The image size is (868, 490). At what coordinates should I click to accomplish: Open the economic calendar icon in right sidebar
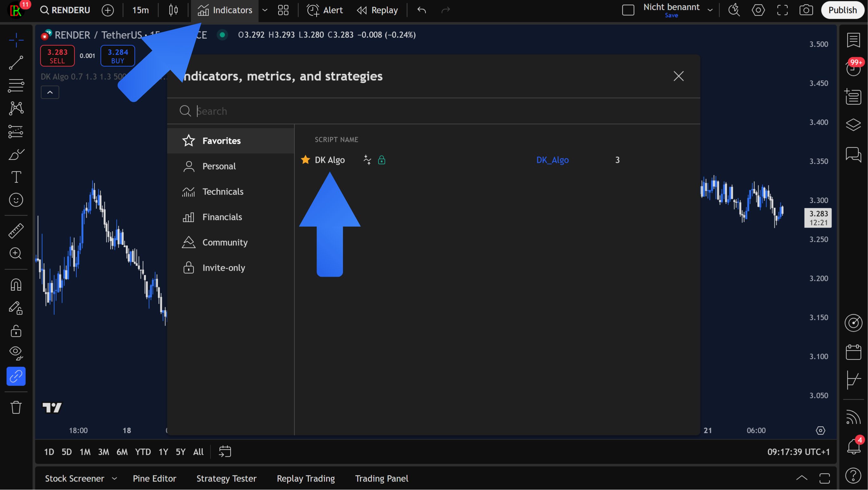pyautogui.click(x=853, y=353)
